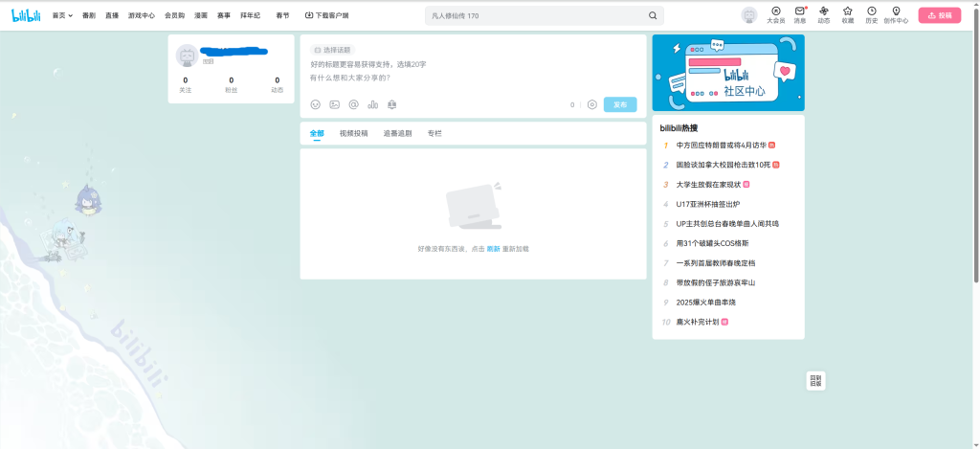
Task: Click the pink 投稿 upload button
Action: [939, 15]
